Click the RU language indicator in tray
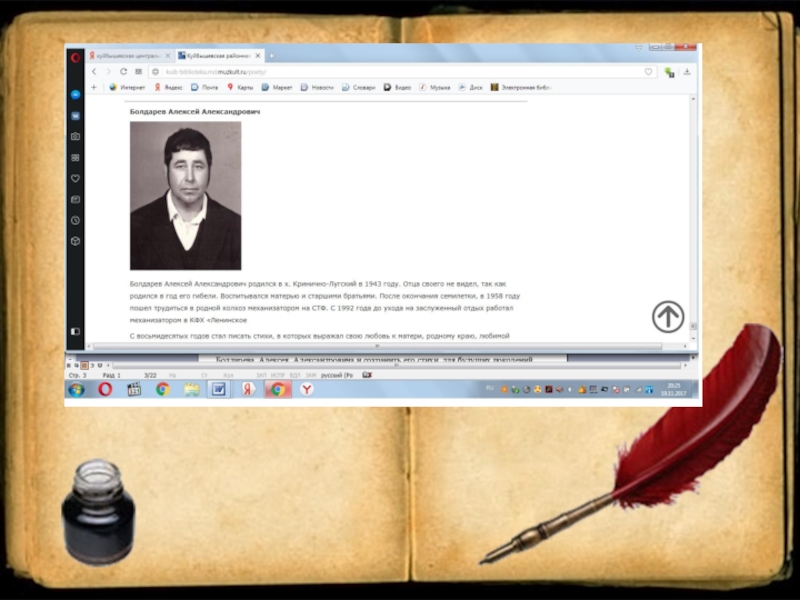800x600 pixels. [490, 389]
